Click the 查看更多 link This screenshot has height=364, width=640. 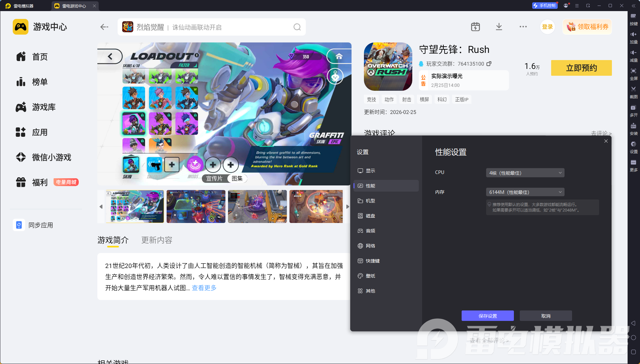point(204,288)
